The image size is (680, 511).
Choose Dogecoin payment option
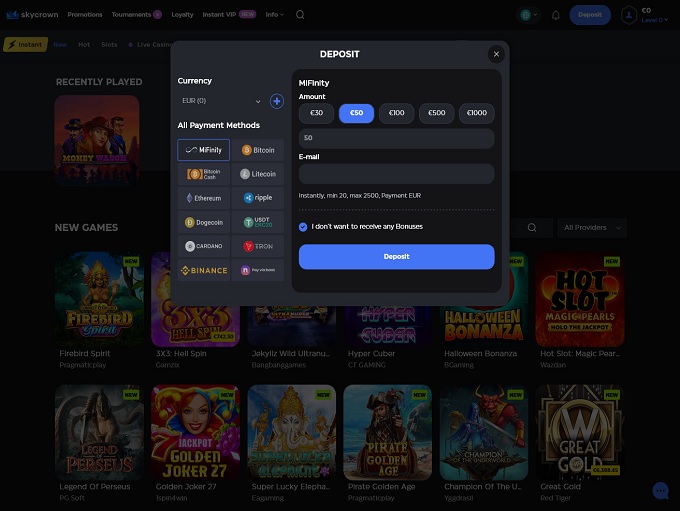point(204,222)
